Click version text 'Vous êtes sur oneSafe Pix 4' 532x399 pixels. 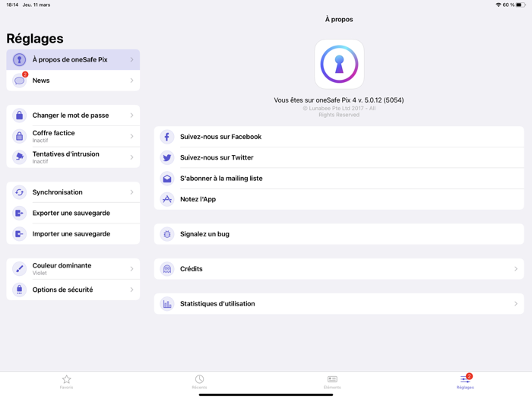(339, 100)
